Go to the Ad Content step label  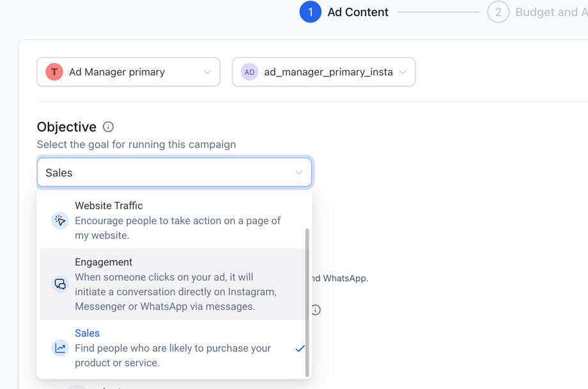(358, 12)
